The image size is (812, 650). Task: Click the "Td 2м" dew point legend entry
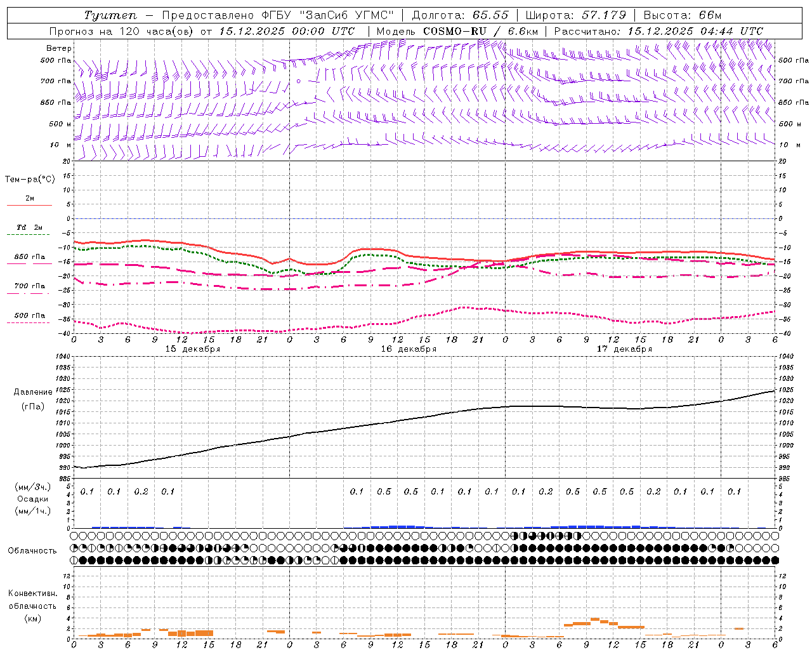(30, 227)
